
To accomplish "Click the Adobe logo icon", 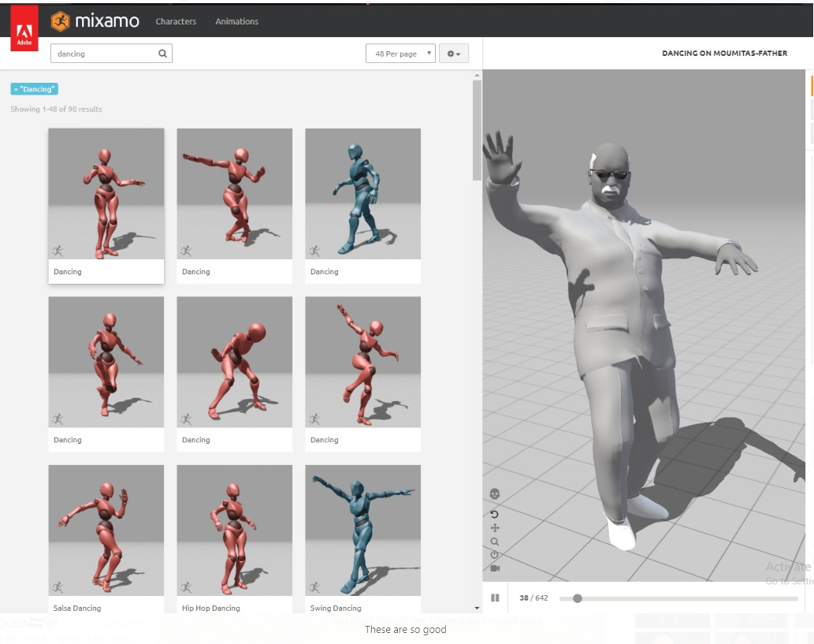I will click(24, 32).
